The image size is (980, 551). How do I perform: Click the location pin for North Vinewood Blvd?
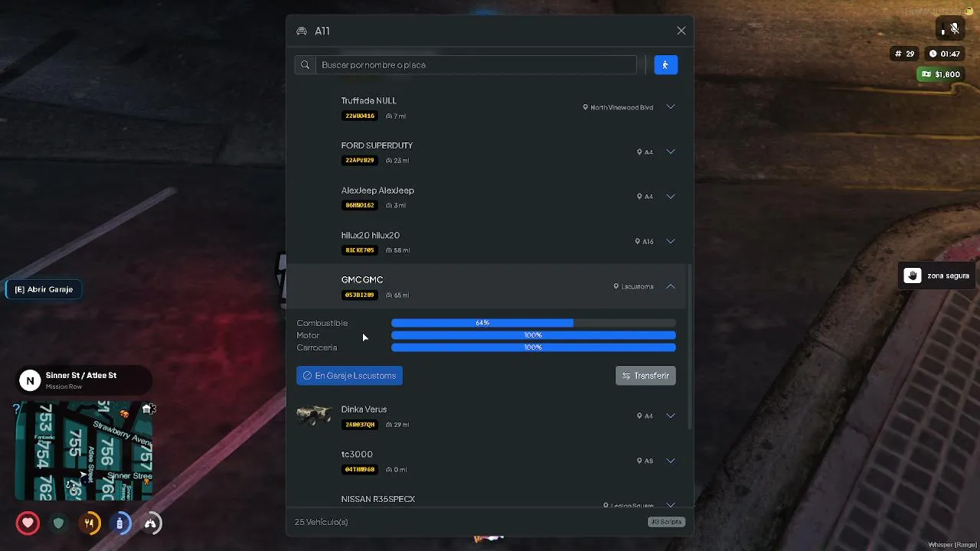[586, 107]
